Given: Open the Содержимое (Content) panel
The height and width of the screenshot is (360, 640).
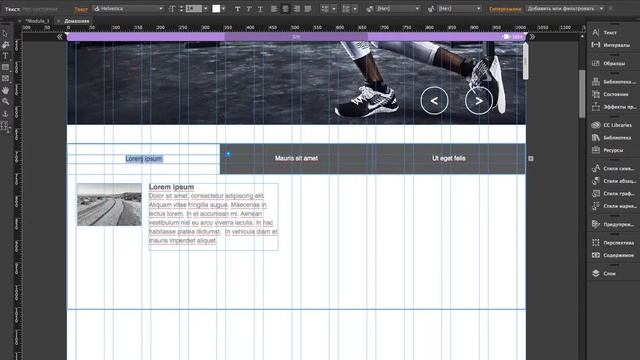Looking at the screenshot, I should [x=613, y=255].
